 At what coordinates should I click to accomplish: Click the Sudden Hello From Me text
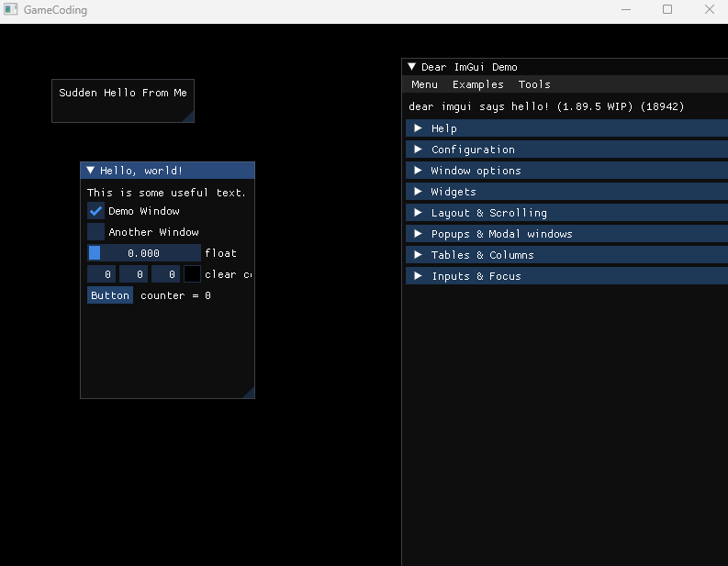pos(123,93)
